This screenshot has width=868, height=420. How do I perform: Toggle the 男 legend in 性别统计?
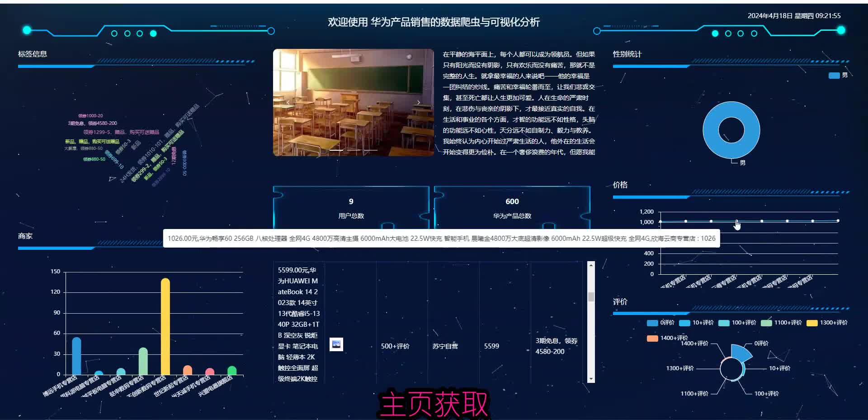[838, 75]
